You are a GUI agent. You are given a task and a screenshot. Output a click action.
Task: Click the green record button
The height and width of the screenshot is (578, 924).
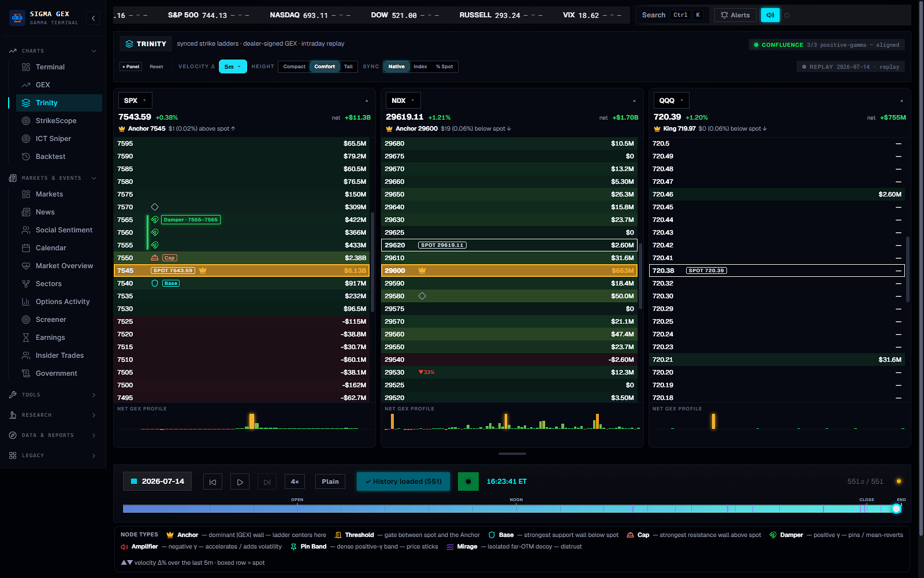468,481
